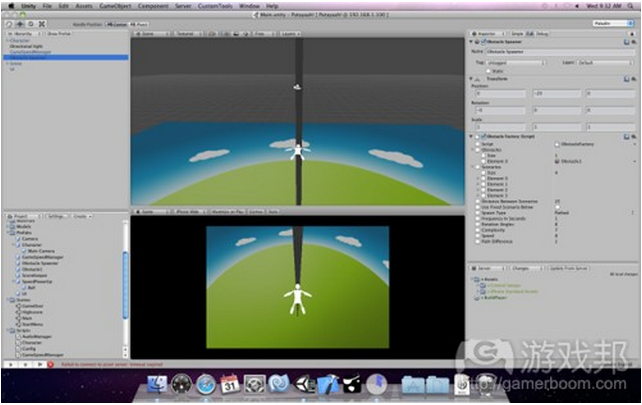Click the Position Y field
The height and width of the screenshot is (405, 642).
point(557,94)
